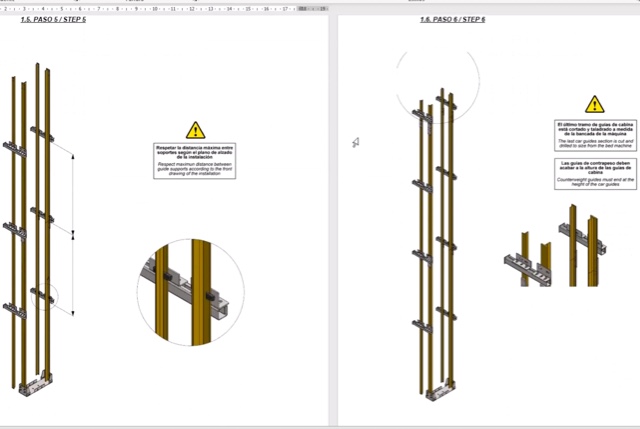Click the '1.5. PASO 5 / STEP 5' heading
The height and width of the screenshot is (429, 640).
(53, 19)
